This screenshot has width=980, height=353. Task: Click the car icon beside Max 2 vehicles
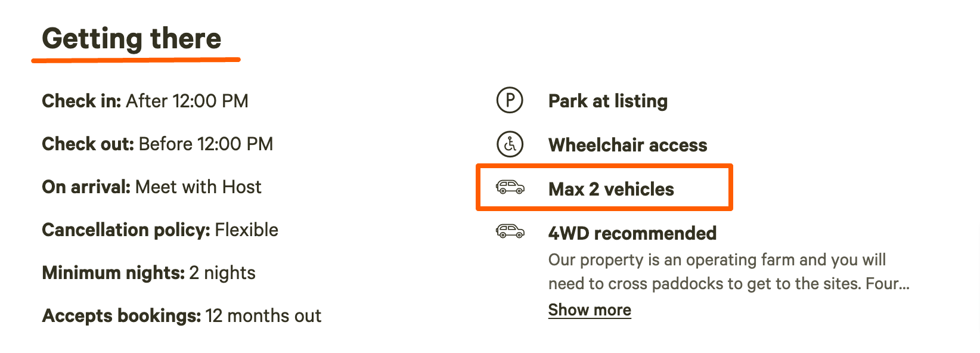coord(510,188)
